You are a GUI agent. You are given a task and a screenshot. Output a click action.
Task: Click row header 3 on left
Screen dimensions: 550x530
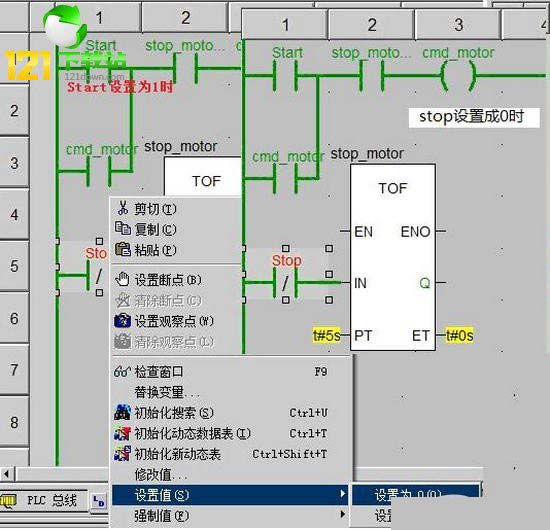tap(14, 163)
